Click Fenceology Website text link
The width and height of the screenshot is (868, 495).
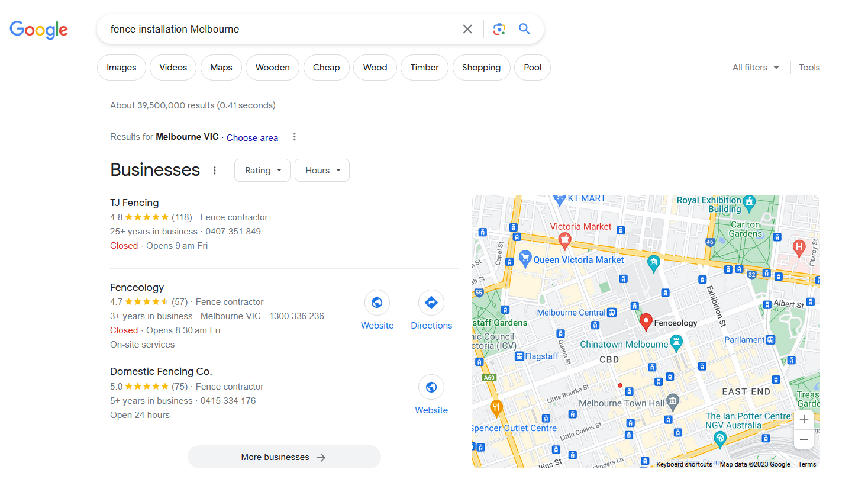tap(377, 326)
